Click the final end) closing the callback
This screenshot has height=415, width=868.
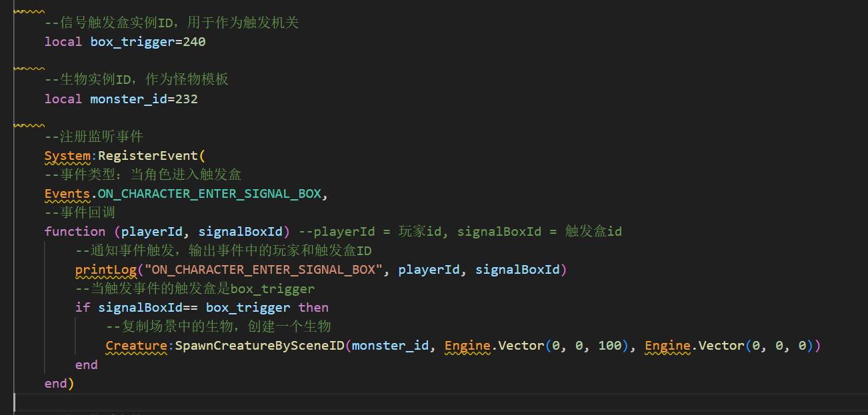(59, 384)
